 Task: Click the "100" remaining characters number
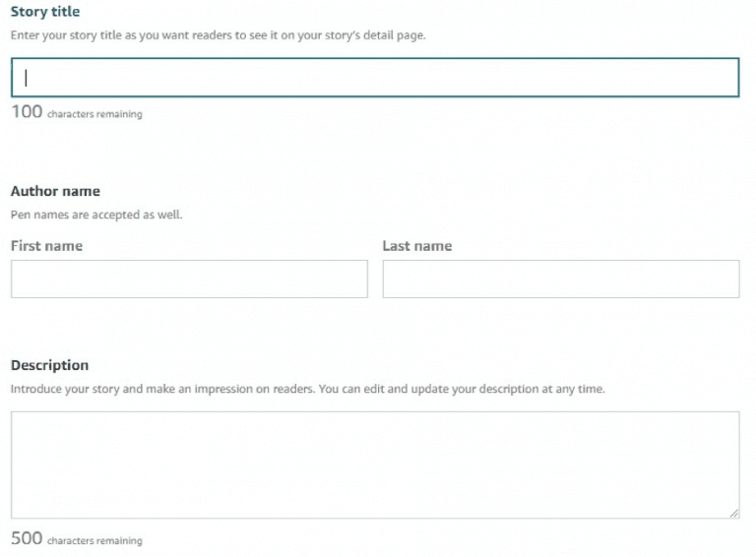[27, 112]
